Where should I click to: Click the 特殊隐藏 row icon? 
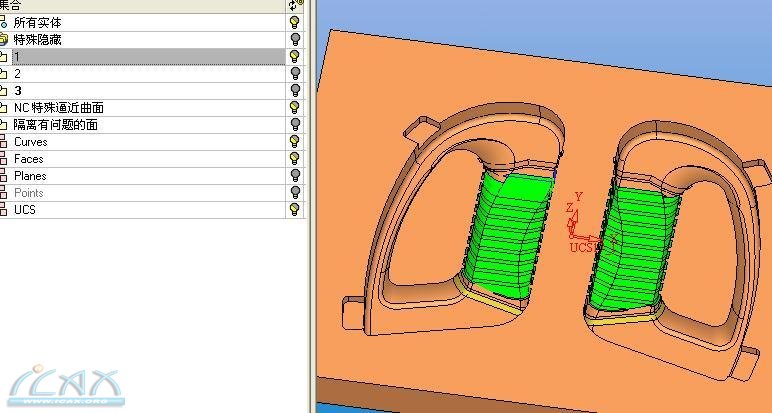coord(3,39)
